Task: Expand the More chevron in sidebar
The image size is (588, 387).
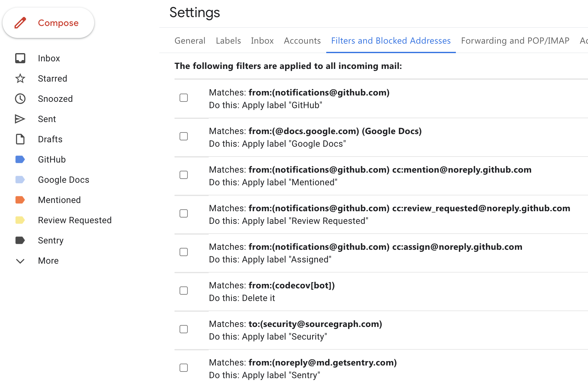Action: point(20,261)
